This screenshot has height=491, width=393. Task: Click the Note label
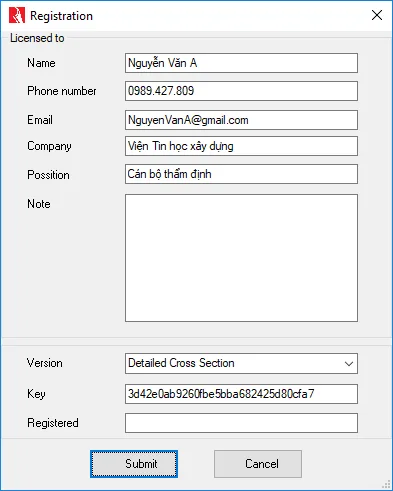[39, 204]
